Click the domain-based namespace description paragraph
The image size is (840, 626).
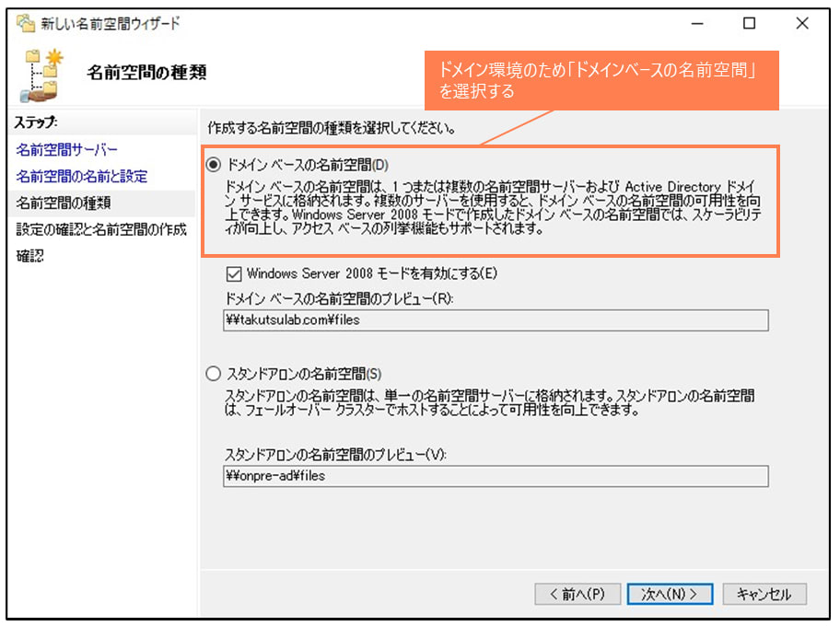[x=493, y=208]
